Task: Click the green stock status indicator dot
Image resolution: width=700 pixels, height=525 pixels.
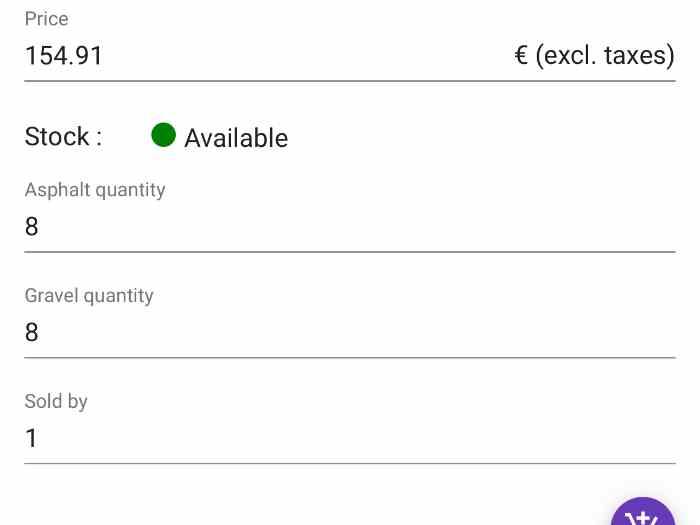Action: tap(163, 135)
